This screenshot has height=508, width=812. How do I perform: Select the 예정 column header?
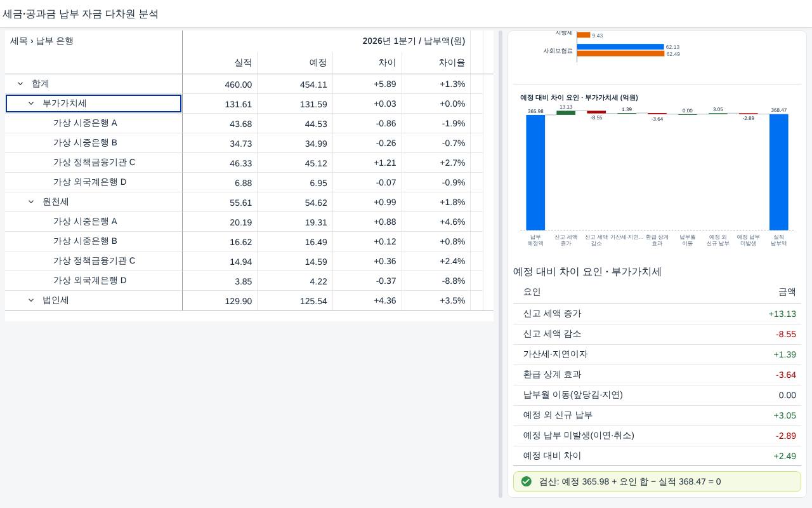tap(295, 63)
